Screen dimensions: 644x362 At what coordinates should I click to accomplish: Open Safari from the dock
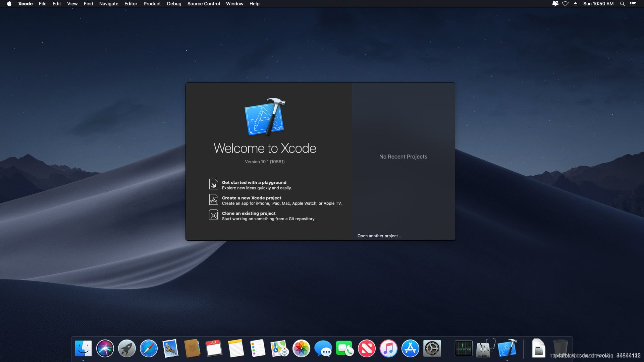(x=149, y=348)
